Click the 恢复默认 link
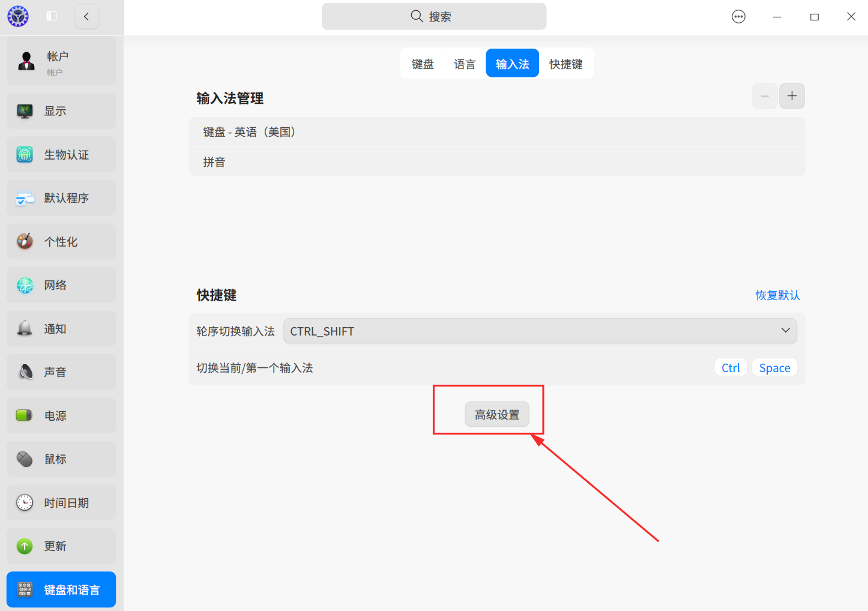Screen dimensions: 868x611 [x=777, y=295]
